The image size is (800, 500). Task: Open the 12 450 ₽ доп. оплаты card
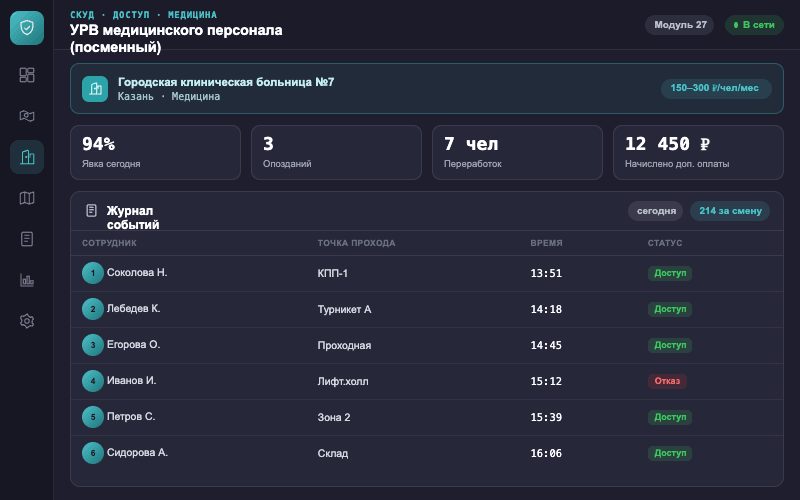point(698,153)
